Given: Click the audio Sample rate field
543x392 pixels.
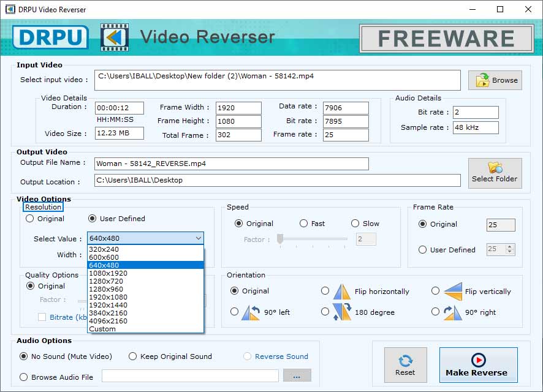Looking at the screenshot, I should pyautogui.click(x=476, y=127).
